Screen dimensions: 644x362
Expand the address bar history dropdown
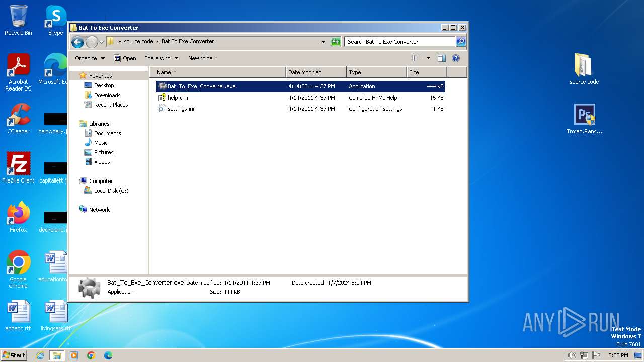(x=323, y=42)
